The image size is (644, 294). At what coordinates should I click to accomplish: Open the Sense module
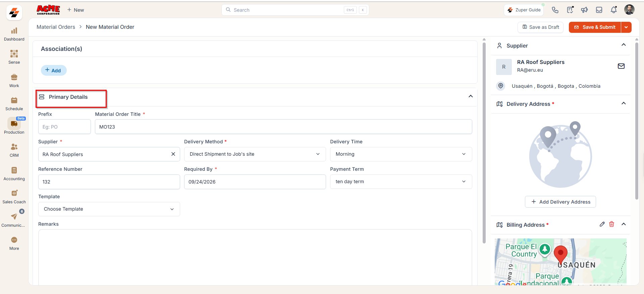(x=14, y=57)
